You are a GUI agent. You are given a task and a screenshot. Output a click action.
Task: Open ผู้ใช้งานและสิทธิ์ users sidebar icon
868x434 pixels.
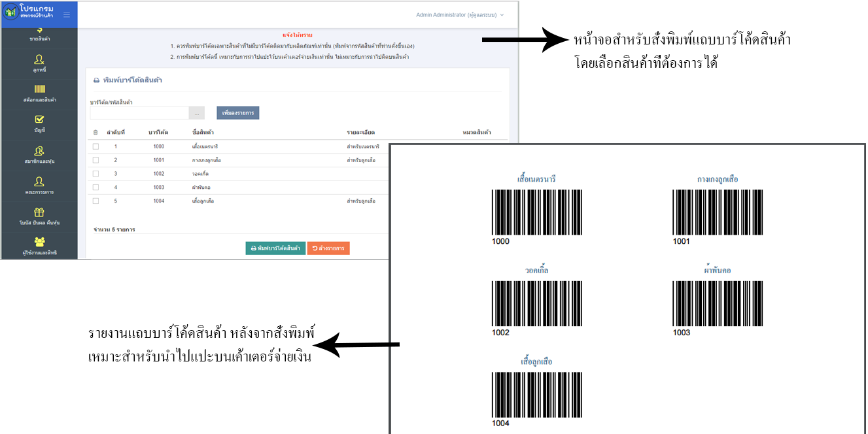[39, 242]
